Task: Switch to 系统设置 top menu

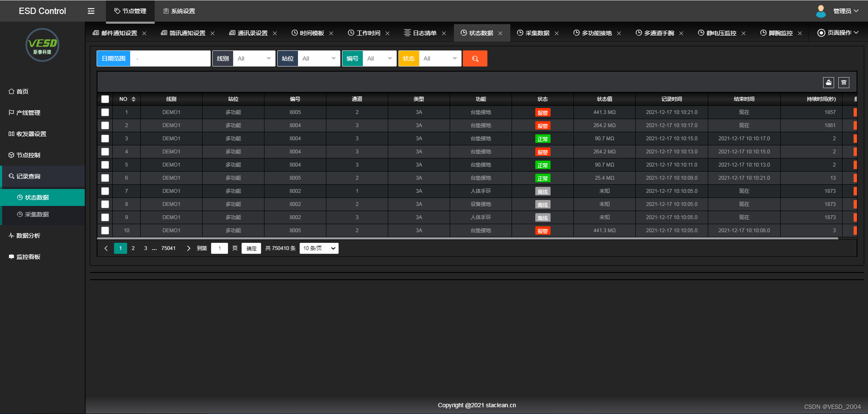Action: pyautogui.click(x=179, y=11)
